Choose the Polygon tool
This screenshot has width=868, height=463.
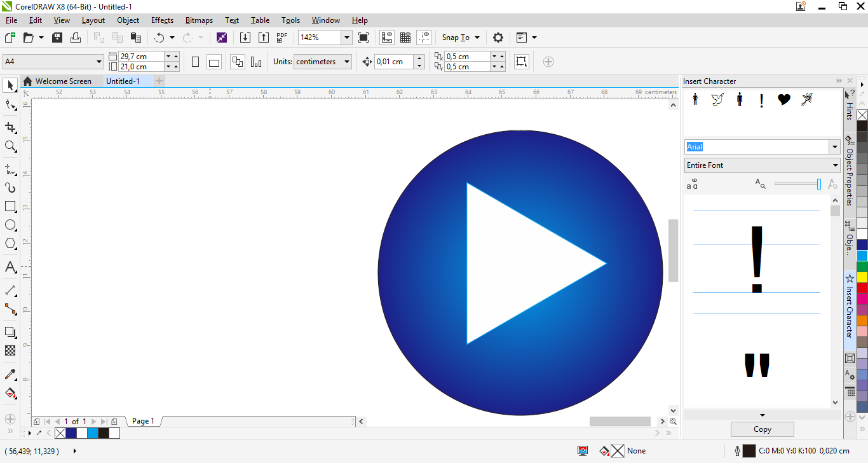point(10,244)
